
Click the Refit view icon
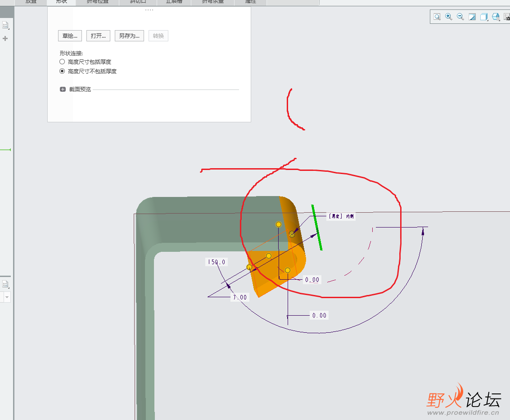tap(437, 17)
